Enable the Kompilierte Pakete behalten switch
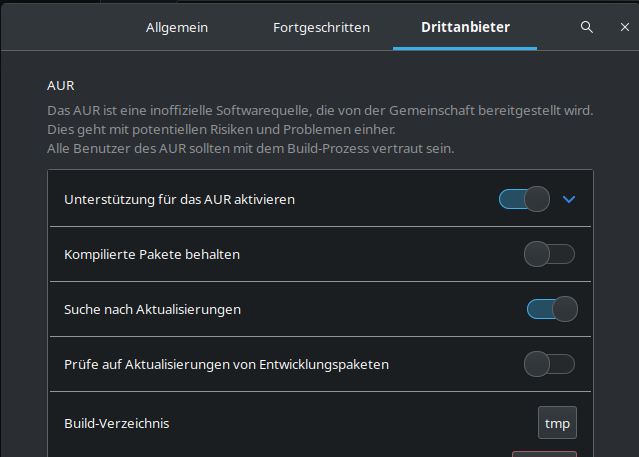 coord(549,254)
